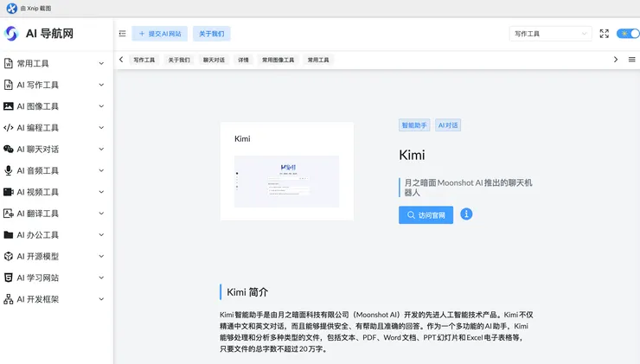Click the 月之暗面 Moonshot AI description text
This screenshot has height=364, width=640.
pos(468,188)
